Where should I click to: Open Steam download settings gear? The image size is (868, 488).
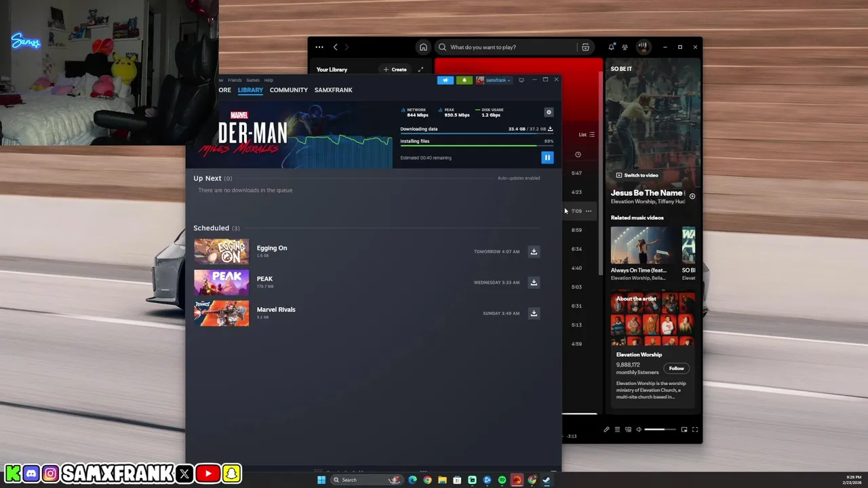549,112
